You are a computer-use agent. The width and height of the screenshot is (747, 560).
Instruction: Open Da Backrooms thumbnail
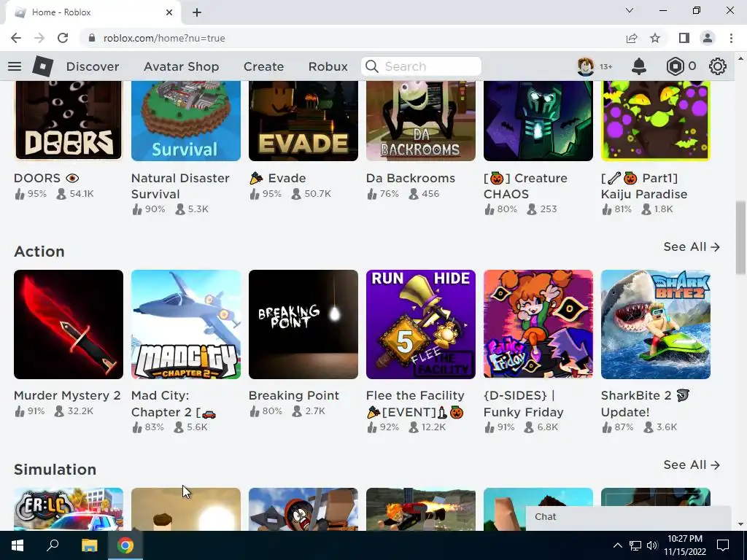click(421, 120)
